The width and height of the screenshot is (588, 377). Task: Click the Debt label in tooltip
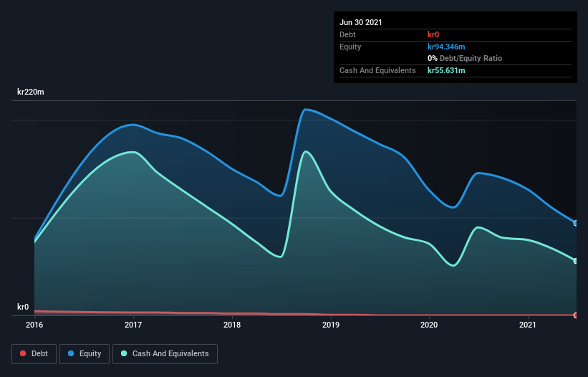point(347,34)
